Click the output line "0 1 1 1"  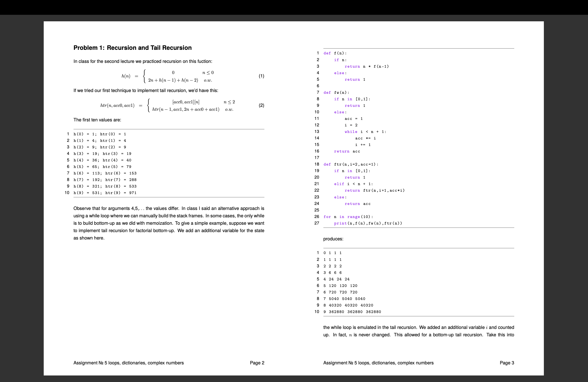[x=332, y=253]
